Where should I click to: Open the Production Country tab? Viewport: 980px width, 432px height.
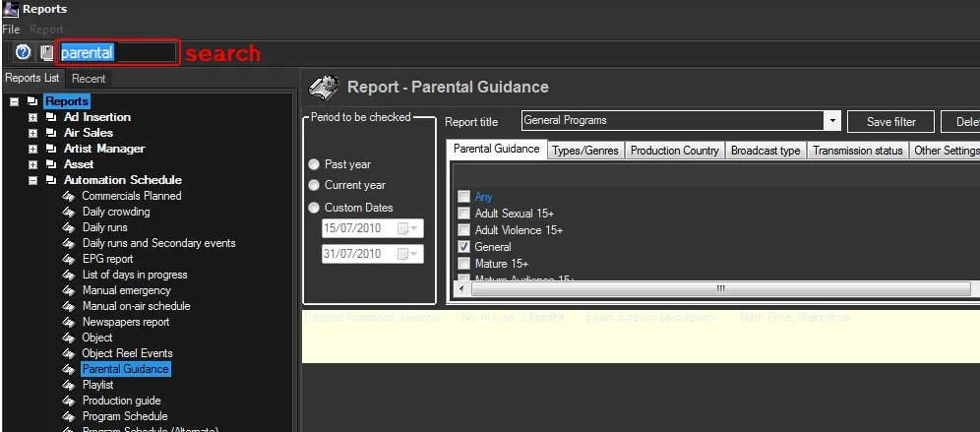tap(674, 151)
